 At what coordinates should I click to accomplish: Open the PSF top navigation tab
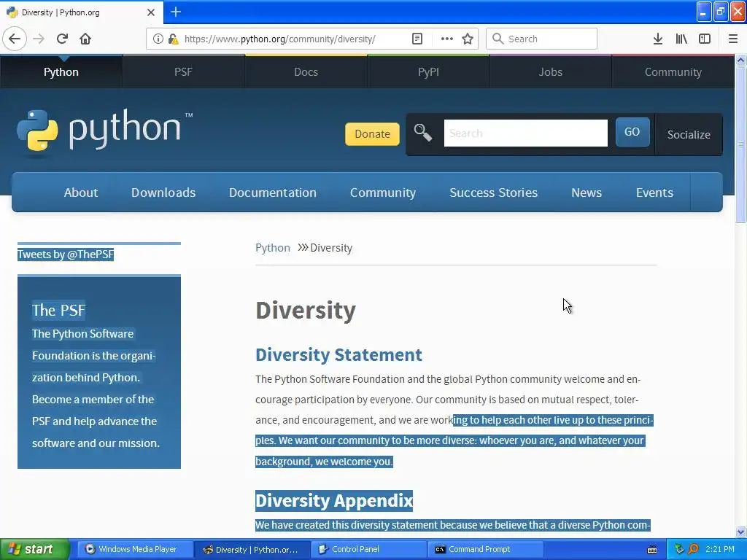coord(183,72)
